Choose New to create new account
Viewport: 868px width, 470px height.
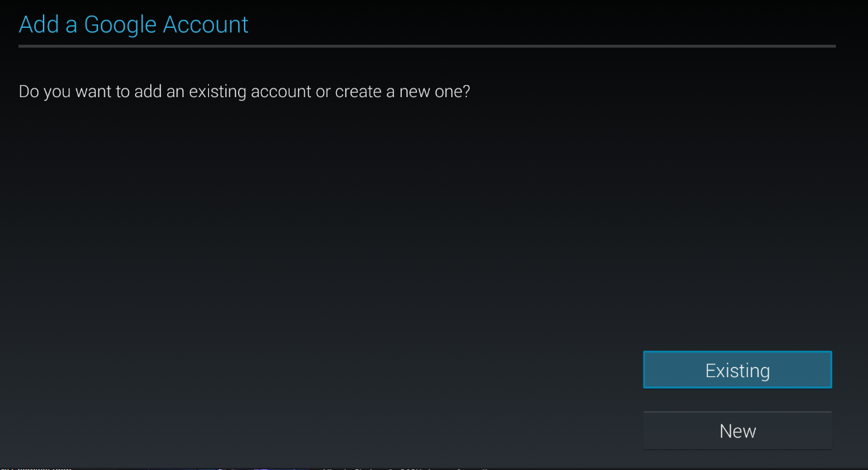pyautogui.click(x=737, y=431)
